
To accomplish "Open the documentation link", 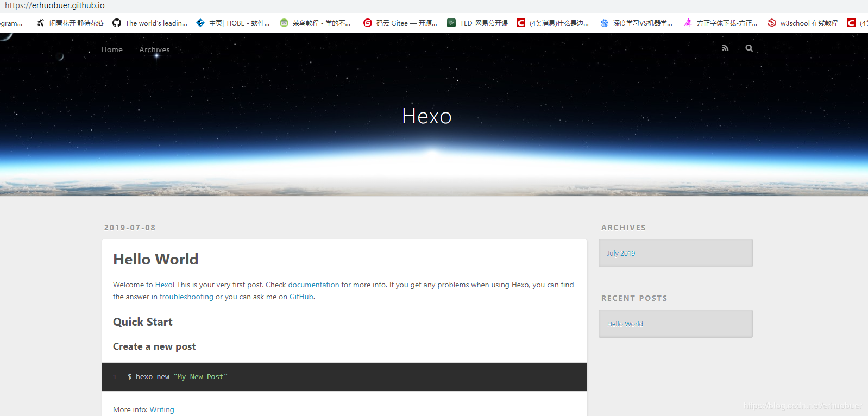I will coord(313,285).
